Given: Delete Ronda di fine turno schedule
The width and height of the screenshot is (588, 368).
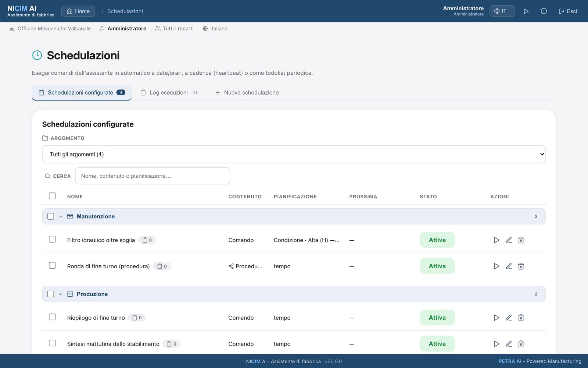Looking at the screenshot, I should [x=521, y=266].
